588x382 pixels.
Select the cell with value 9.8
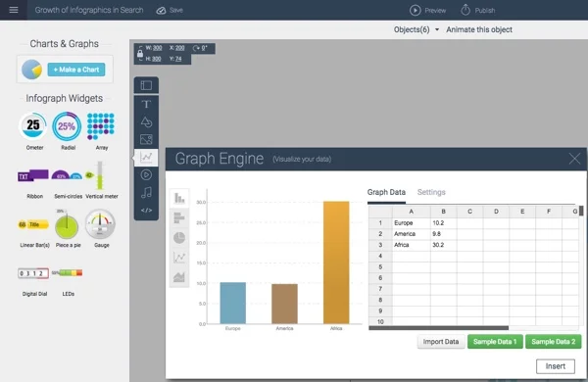(444, 234)
